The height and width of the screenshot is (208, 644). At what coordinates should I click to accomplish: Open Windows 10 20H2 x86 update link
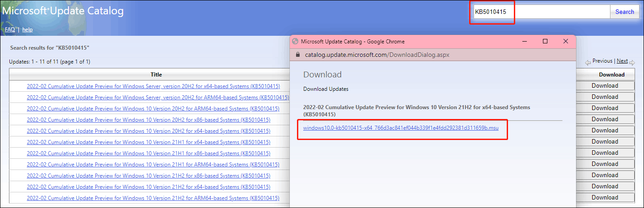click(148, 120)
